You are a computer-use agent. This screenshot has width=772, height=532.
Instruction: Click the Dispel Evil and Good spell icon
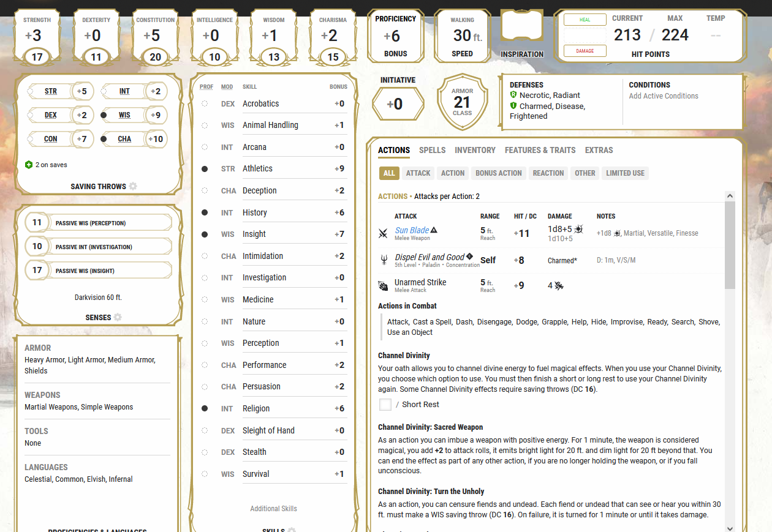[x=384, y=260]
